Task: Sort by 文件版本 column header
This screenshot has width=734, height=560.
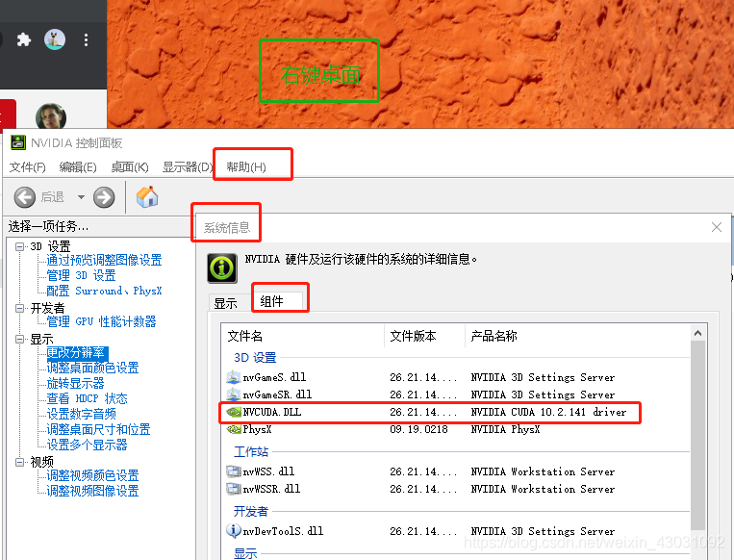Action: point(424,336)
